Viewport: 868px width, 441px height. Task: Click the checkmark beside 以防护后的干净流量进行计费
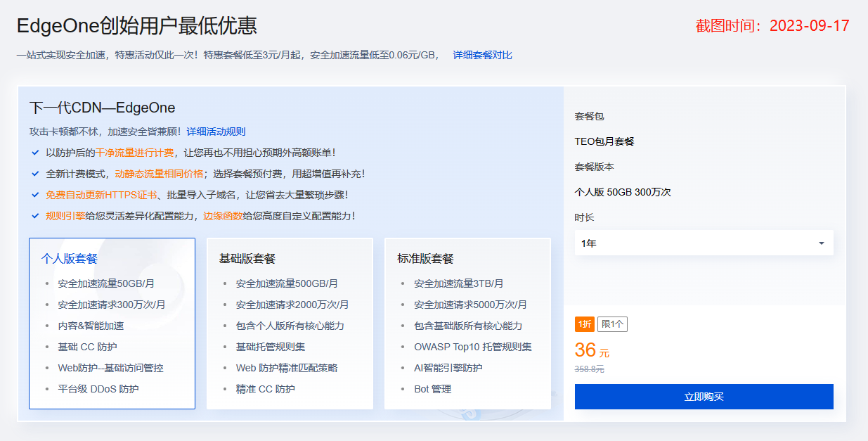click(x=35, y=152)
